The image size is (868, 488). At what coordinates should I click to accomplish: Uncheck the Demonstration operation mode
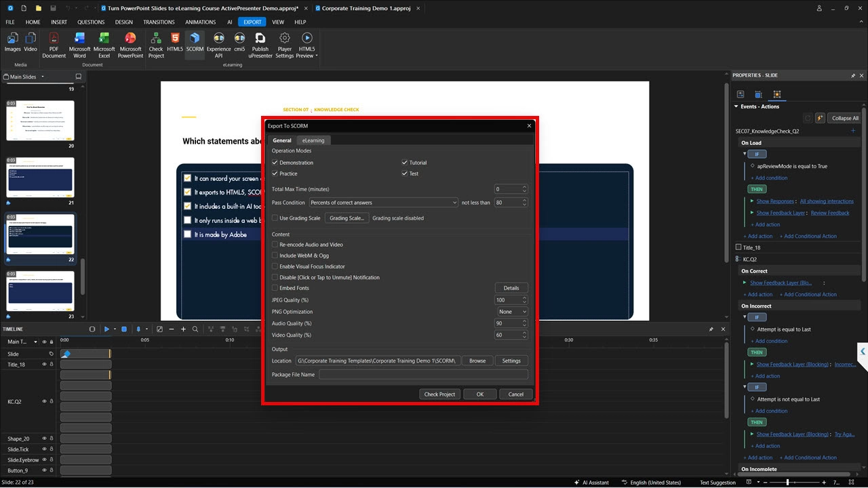tap(275, 163)
